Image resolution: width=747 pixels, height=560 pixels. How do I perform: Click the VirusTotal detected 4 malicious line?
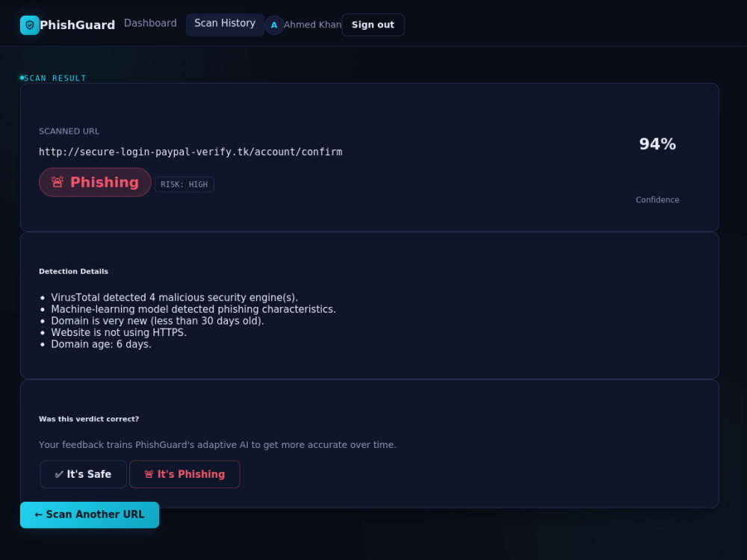[x=174, y=298]
